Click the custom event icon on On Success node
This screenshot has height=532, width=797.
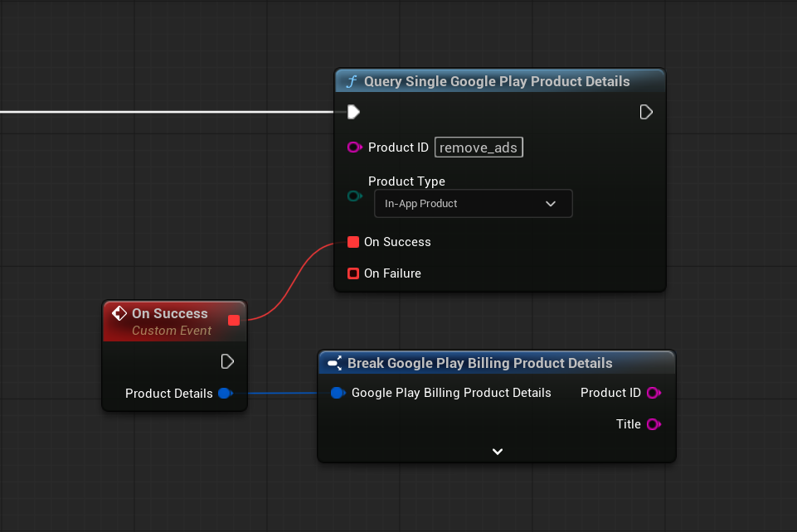[119, 313]
